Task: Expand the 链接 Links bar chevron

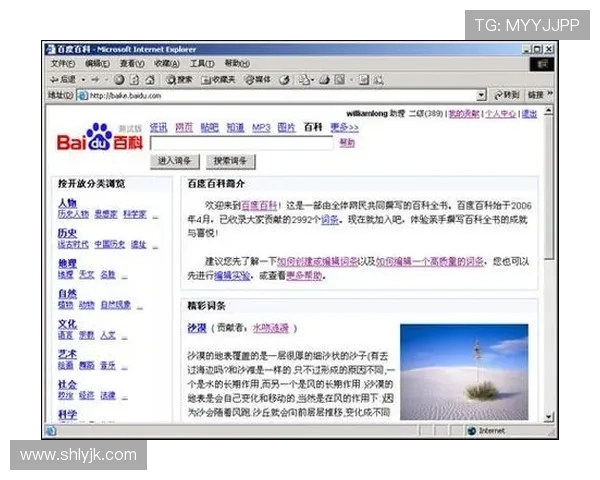Action: click(x=550, y=93)
